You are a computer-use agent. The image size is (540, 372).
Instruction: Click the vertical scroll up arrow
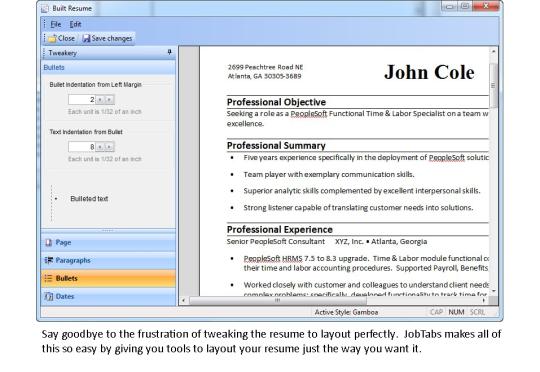tap(493, 51)
